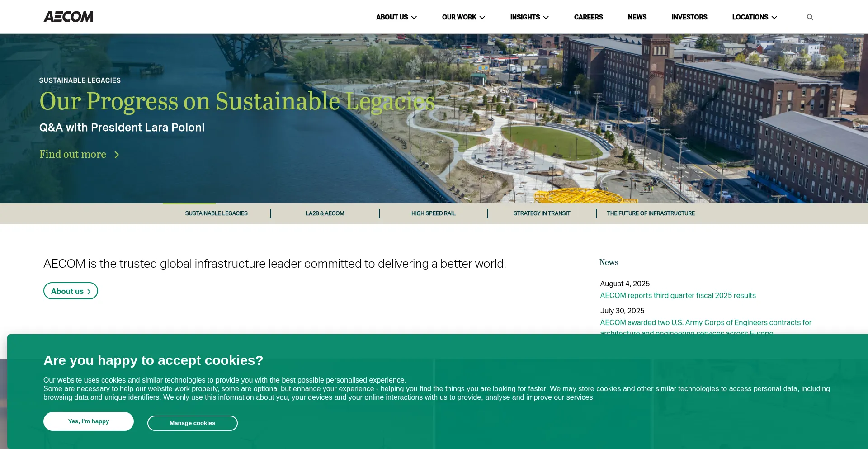Open the Investors menu item
The image size is (868, 449).
click(689, 17)
